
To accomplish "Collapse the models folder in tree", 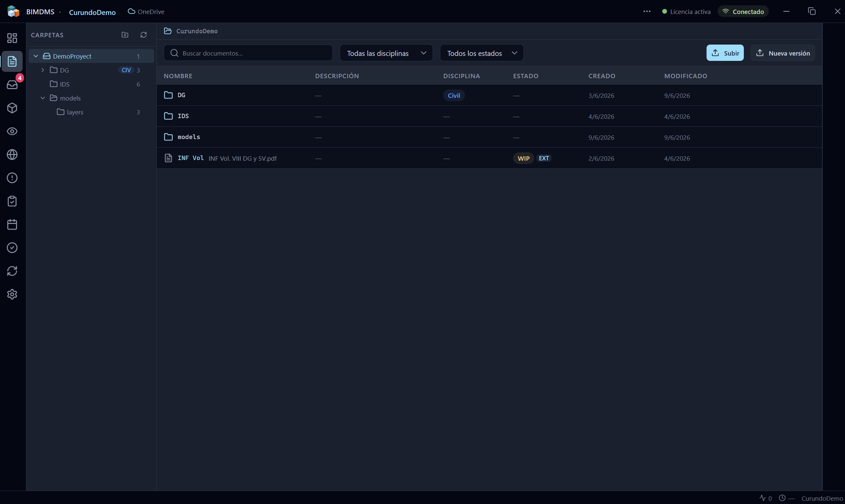I will tap(43, 98).
